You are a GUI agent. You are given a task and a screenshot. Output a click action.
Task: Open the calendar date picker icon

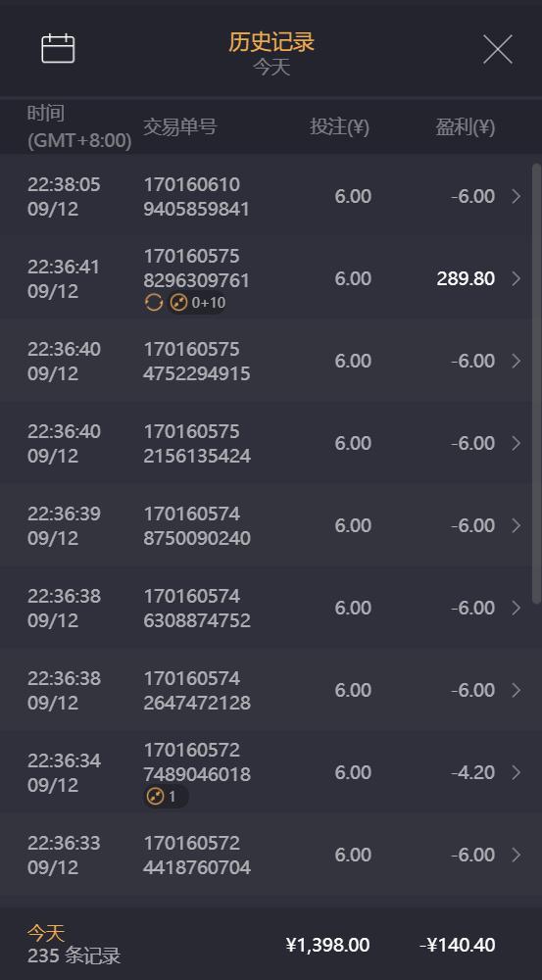[58, 49]
